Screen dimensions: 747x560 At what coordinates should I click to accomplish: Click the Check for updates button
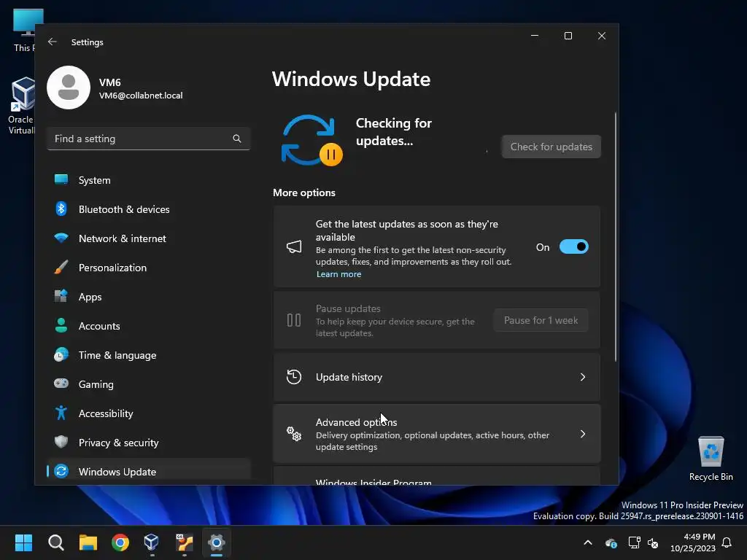pyautogui.click(x=551, y=147)
